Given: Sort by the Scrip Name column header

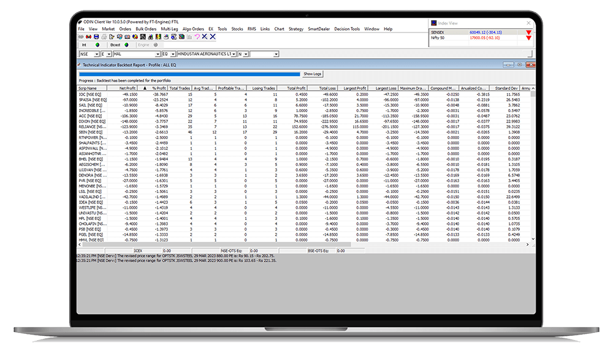Looking at the screenshot, I should [92, 88].
